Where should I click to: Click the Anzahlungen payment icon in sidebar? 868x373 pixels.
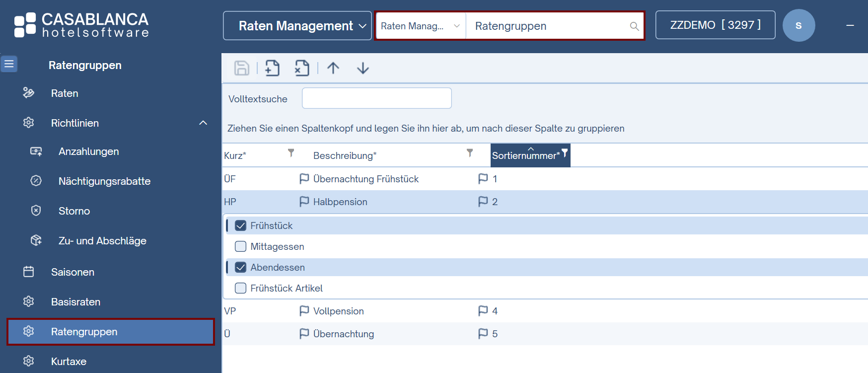pyautogui.click(x=36, y=151)
